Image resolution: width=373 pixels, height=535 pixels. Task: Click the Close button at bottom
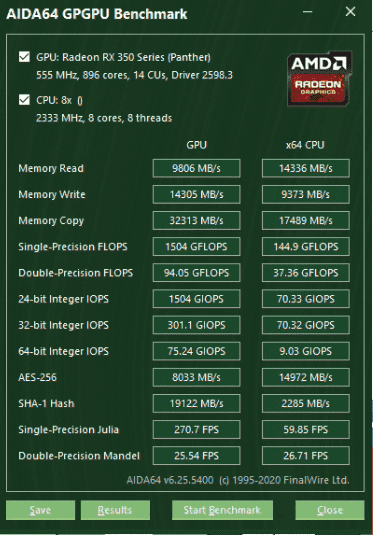click(330, 510)
